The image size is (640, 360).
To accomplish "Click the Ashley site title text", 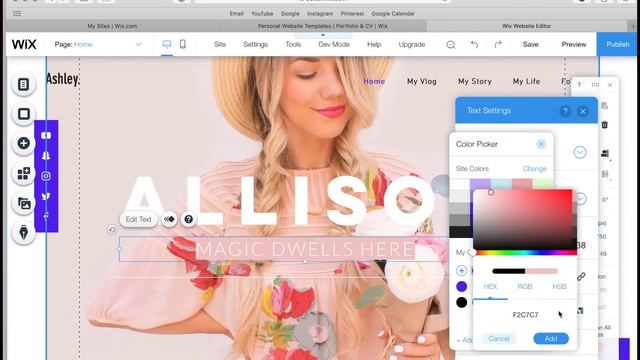I will 62,78.
